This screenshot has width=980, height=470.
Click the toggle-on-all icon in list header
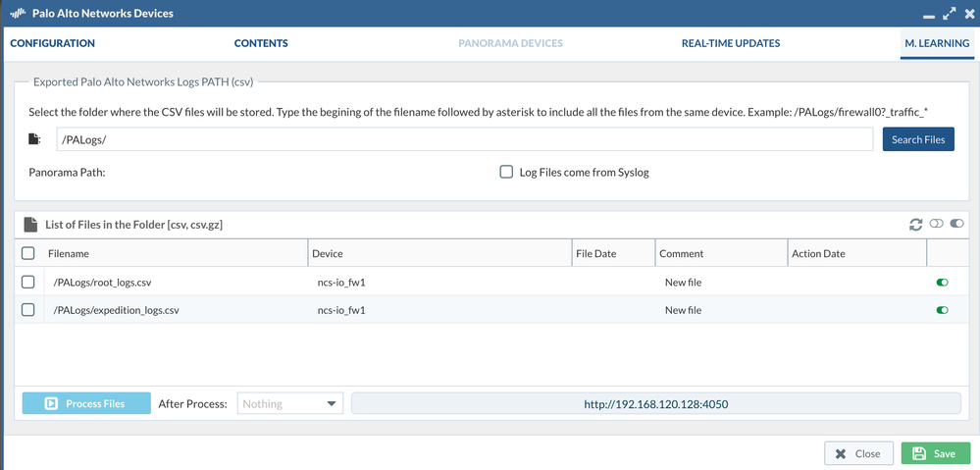(956, 224)
